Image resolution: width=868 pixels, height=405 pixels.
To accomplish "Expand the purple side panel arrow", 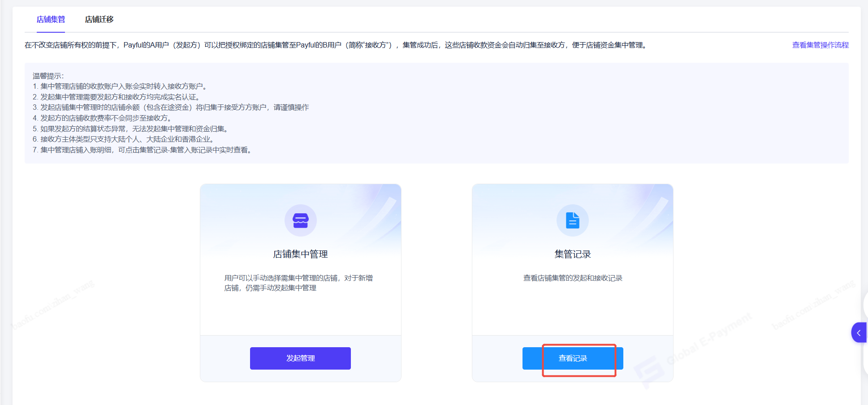I will [x=859, y=333].
